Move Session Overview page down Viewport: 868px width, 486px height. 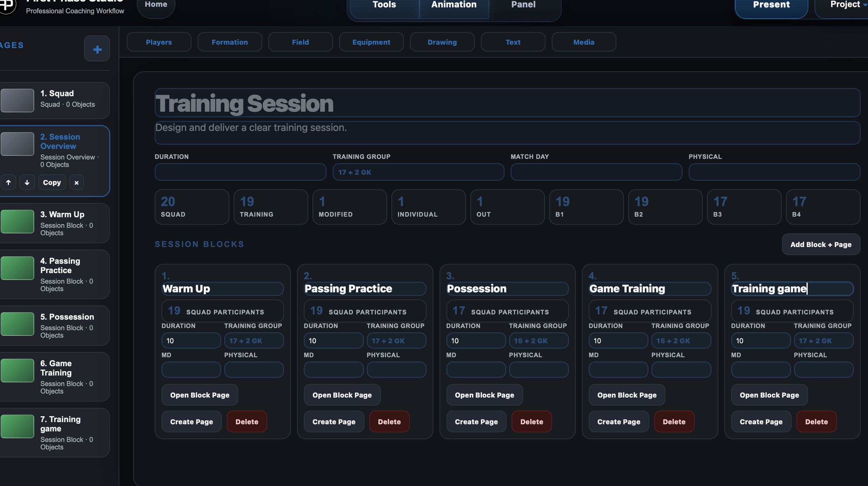(x=27, y=182)
